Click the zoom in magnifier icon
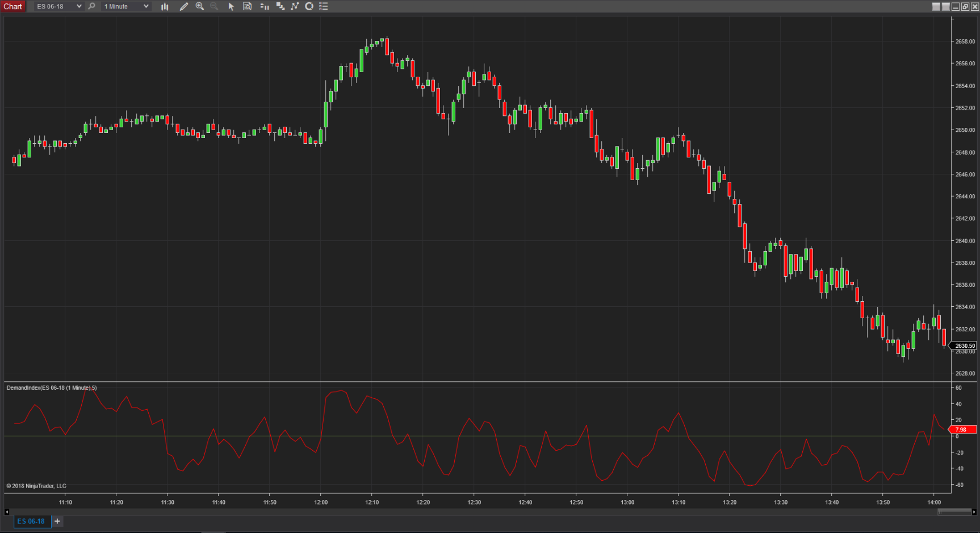 pos(199,6)
